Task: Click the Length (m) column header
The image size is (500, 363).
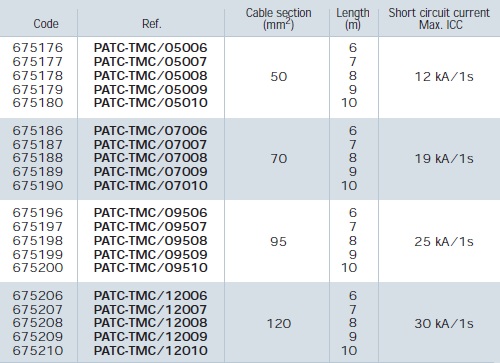Action: click(x=353, y=19)
